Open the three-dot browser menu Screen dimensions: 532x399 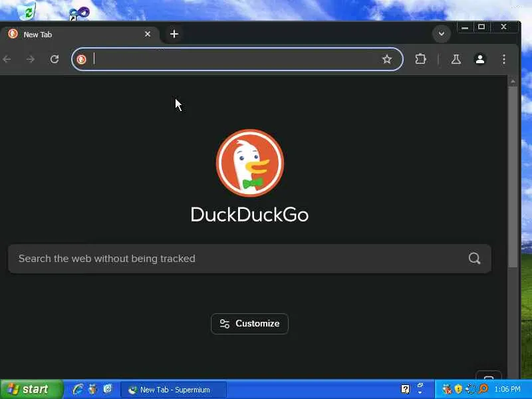(504, 59)
